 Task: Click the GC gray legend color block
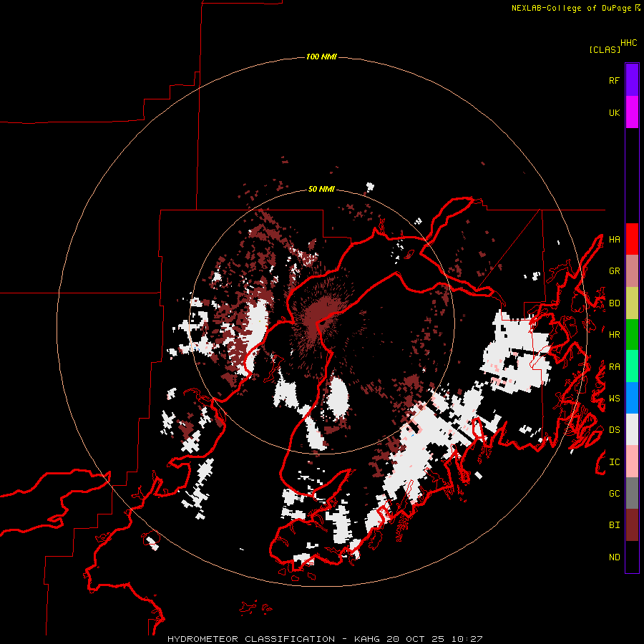point(632,493)
